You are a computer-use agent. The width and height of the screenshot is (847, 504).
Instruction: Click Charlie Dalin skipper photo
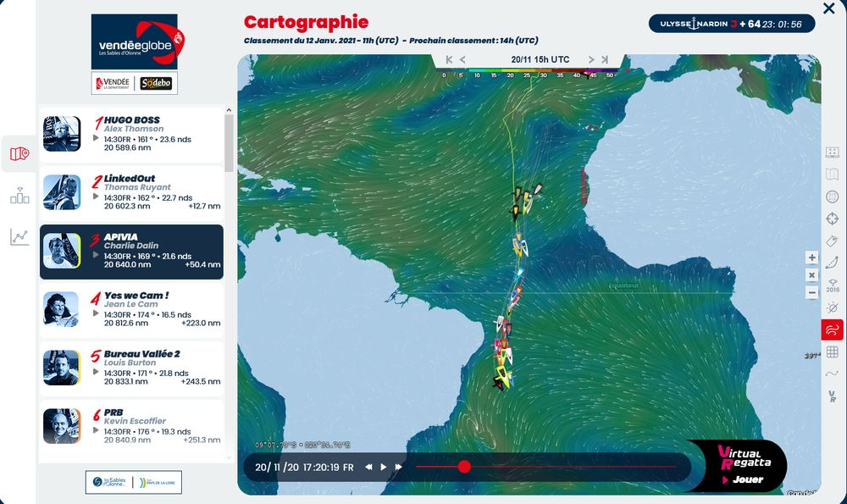point(62,250)
